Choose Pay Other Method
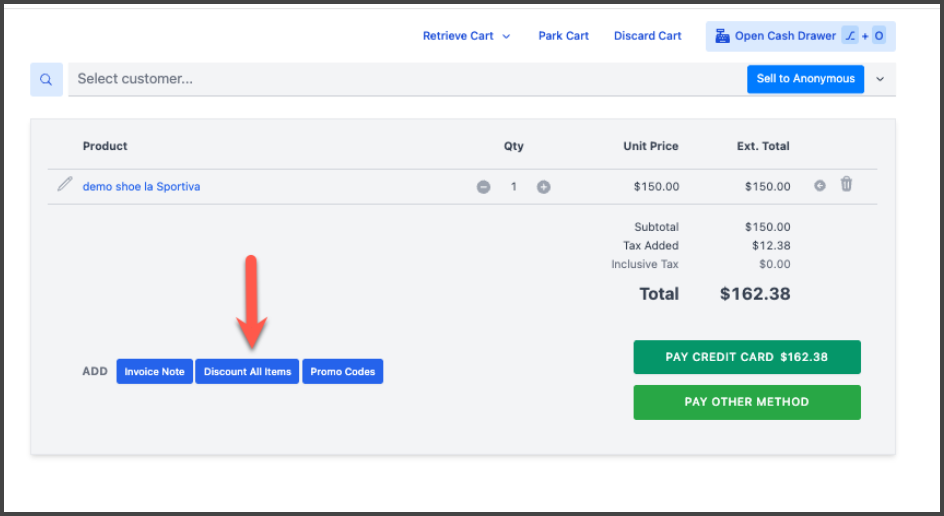The height and width of the screenshot is (516, 944). pos(746,402)
